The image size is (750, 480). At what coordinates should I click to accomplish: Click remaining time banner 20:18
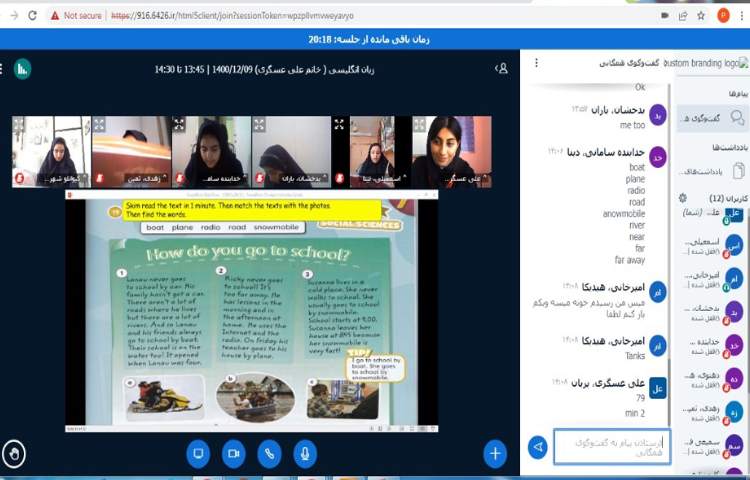369,39
